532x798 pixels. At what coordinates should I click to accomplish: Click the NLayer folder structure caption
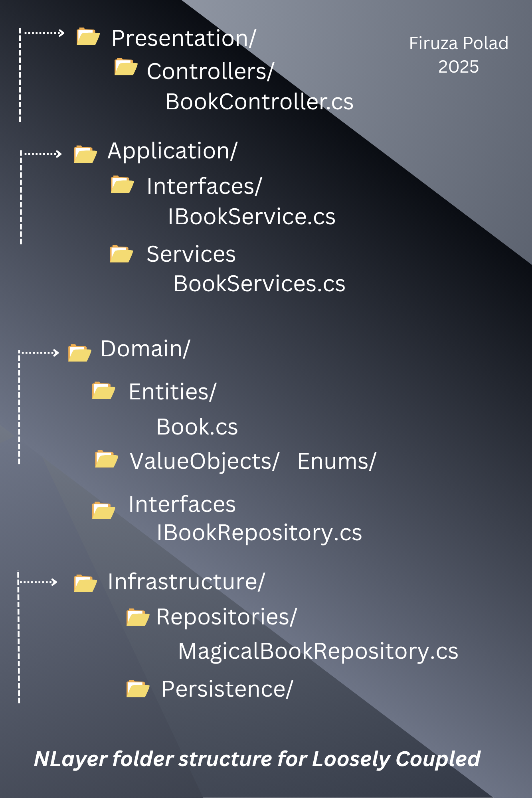[x=257, y=759]
